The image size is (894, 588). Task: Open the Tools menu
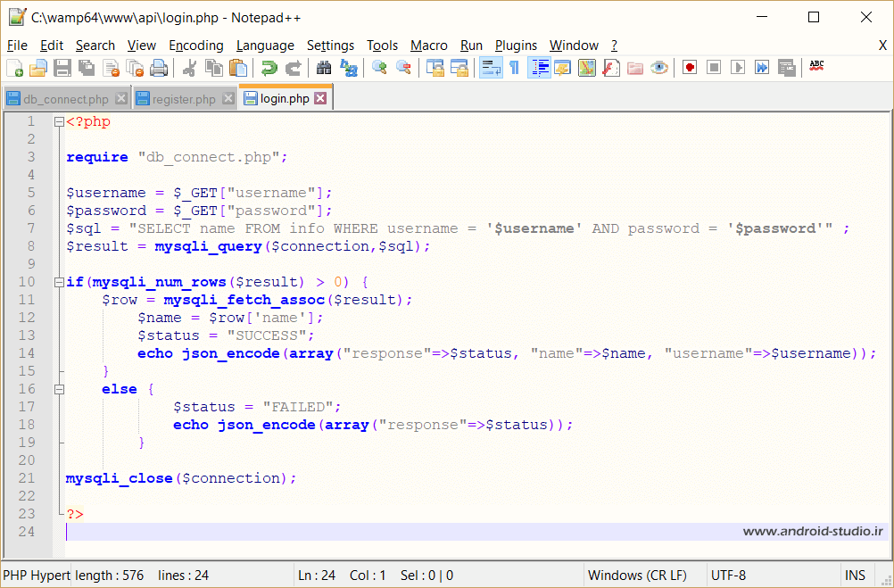click(x=383, y=46)
